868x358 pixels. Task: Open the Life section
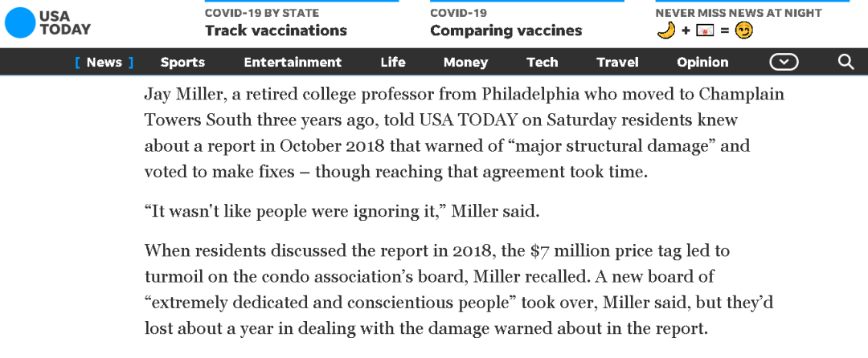[393, 62]
